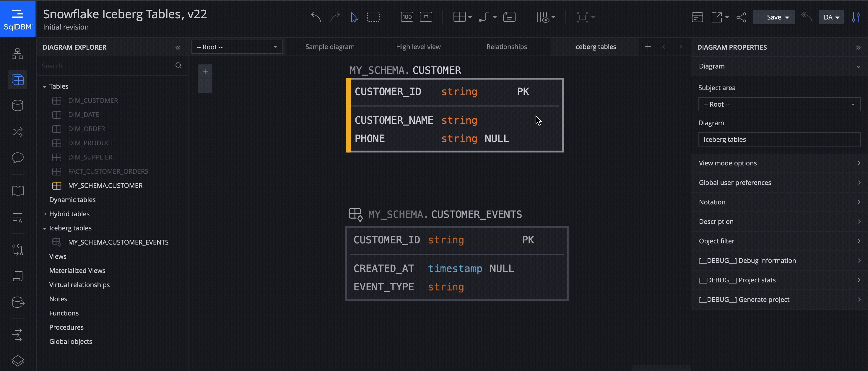Click the shuffle arrows sidebar icon
Image resolution: width=868 pixels, height=371 pixels.
[x=17, y=132]
